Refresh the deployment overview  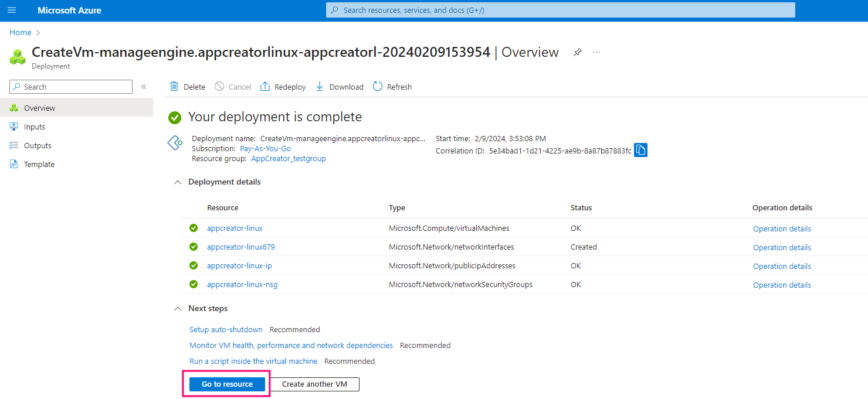pyautogui.click(x=392, y=87)
